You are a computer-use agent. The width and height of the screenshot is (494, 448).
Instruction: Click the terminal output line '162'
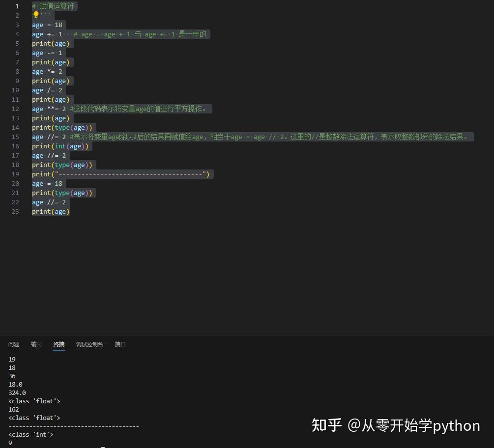13,409
